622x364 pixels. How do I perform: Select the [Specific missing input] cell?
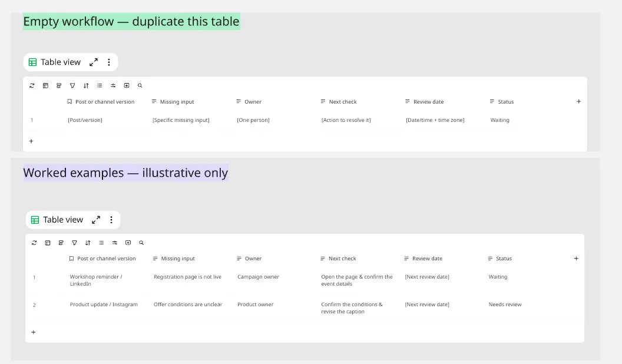[181, 120]
